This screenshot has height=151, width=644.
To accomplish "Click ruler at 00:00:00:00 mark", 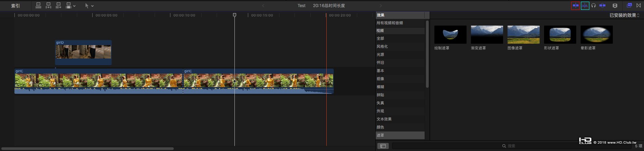I will coord(29,15).
